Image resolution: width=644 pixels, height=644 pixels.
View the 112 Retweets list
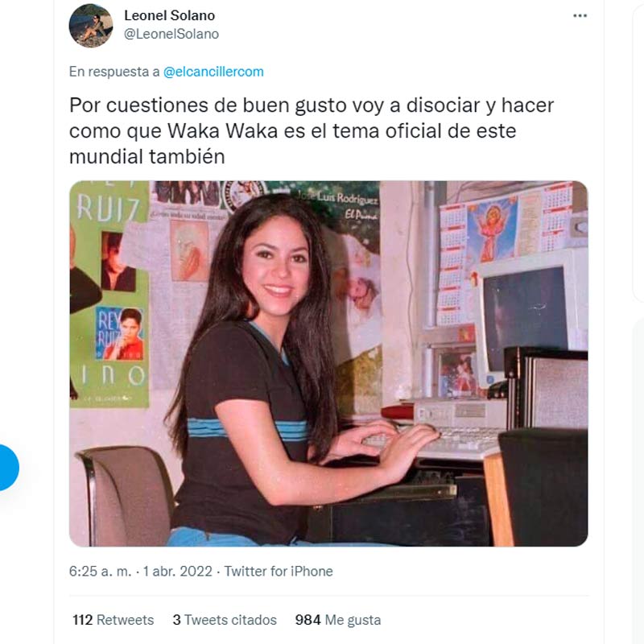click(114, 619)
